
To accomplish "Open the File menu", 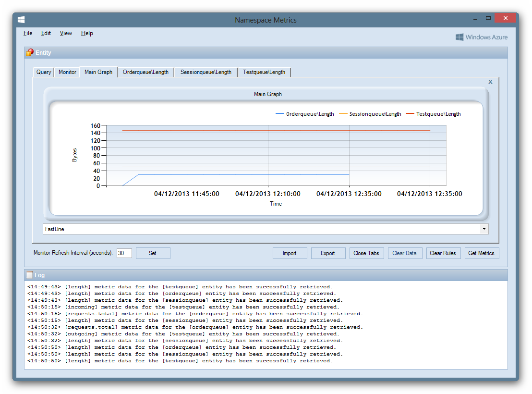I will (x=28, y=33).
